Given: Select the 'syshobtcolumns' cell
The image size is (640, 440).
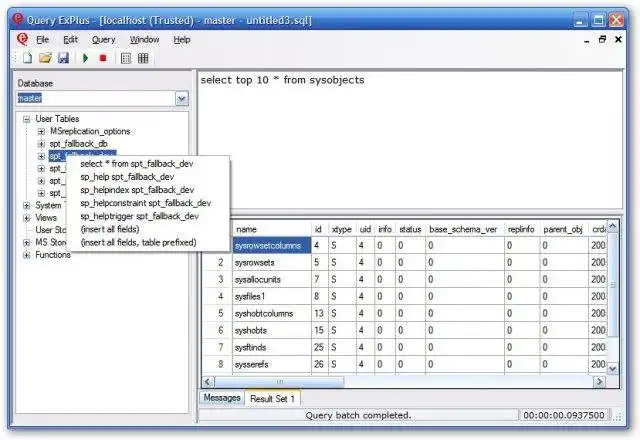Looking at the screenshot, I should (272, 313).
